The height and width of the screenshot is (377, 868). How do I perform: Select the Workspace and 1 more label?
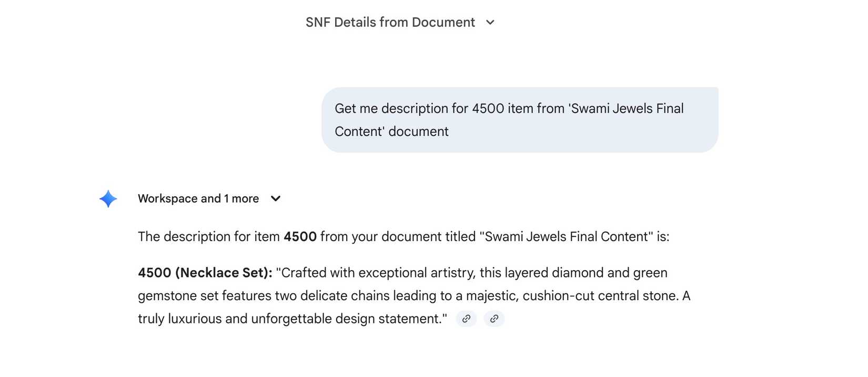coord(198,199)
